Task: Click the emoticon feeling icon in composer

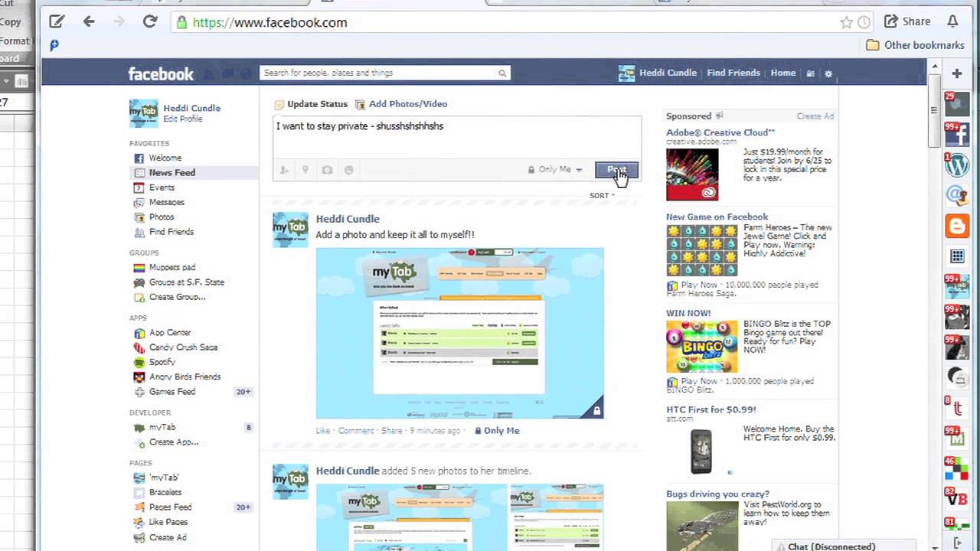Action: click(x=348, y=170)
